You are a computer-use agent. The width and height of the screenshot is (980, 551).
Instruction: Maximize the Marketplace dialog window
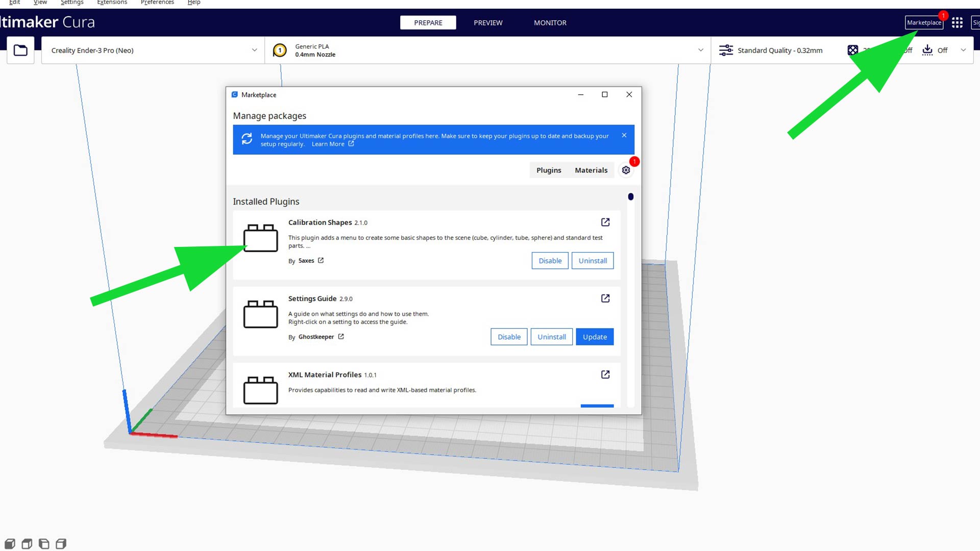604,94
